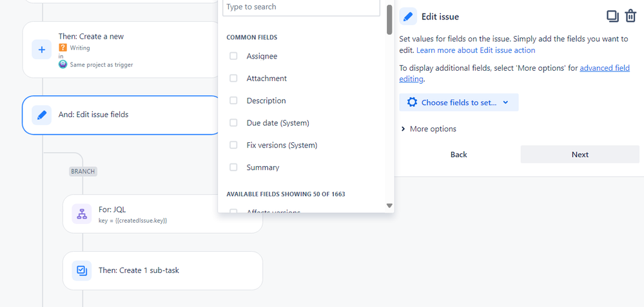Click the scroll-down arrow of the fields list
Image resolution: width=644 pixels, height=307 pixels.
coord(389,206)
